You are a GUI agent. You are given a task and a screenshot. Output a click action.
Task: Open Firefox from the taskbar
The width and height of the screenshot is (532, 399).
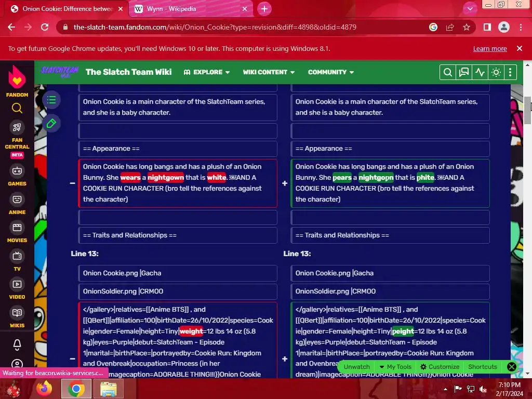[x=45, y=389]
